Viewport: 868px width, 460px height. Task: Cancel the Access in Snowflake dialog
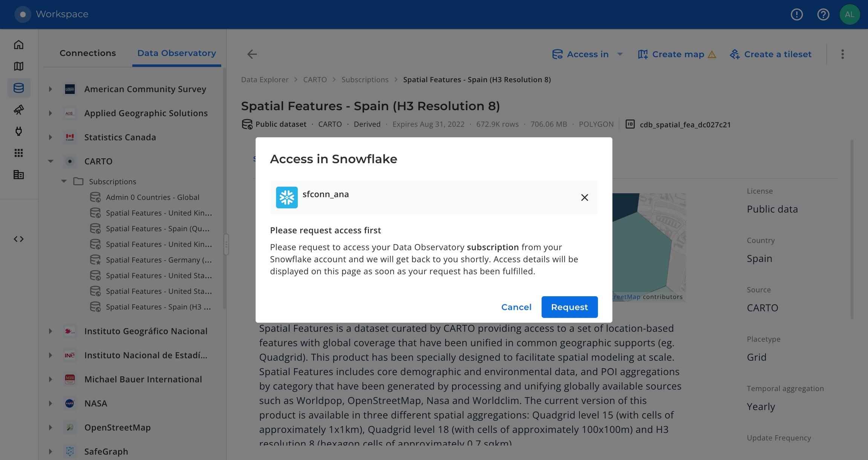tap(516, 307)
